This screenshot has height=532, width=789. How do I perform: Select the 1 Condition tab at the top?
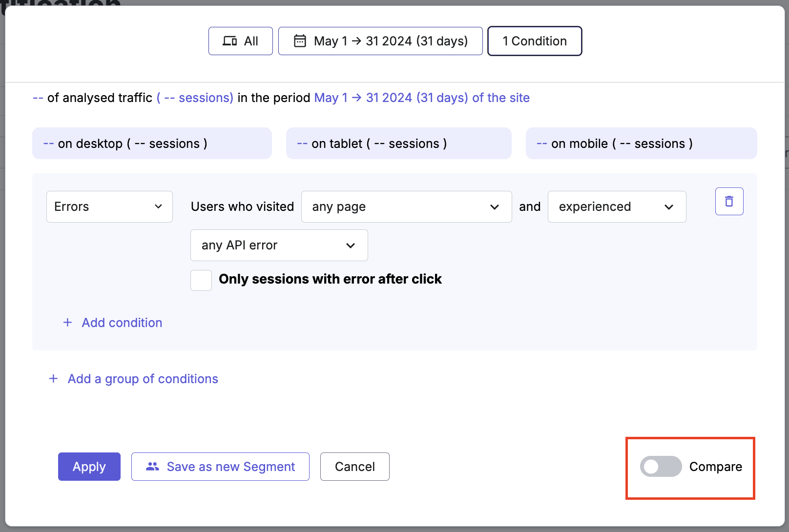coord(535,41)
